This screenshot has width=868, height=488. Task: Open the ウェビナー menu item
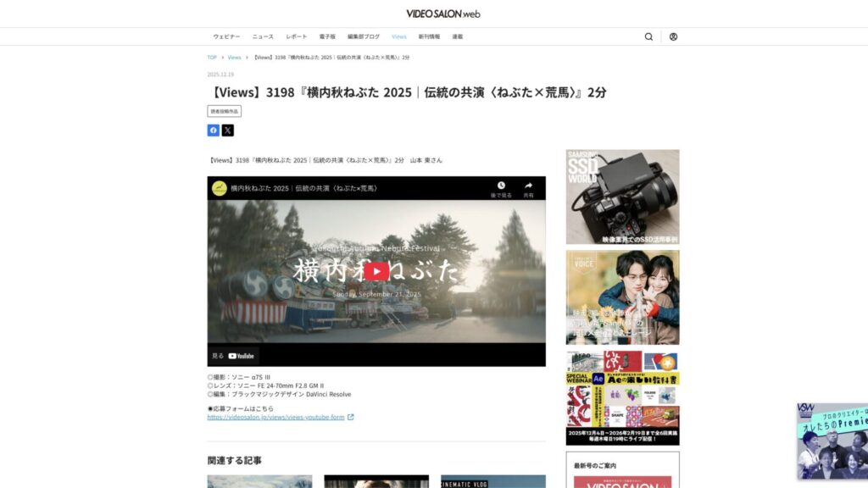(x=226, y=36)
